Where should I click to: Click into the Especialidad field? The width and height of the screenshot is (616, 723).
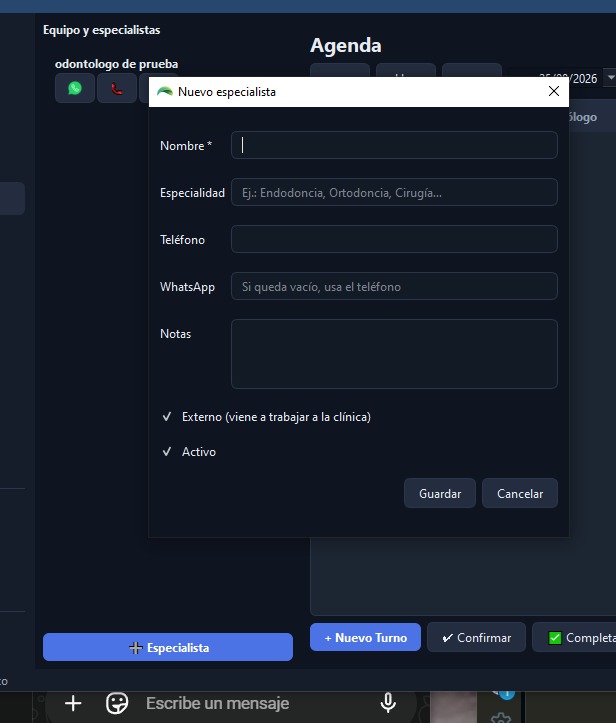click(x=394, y=192)
